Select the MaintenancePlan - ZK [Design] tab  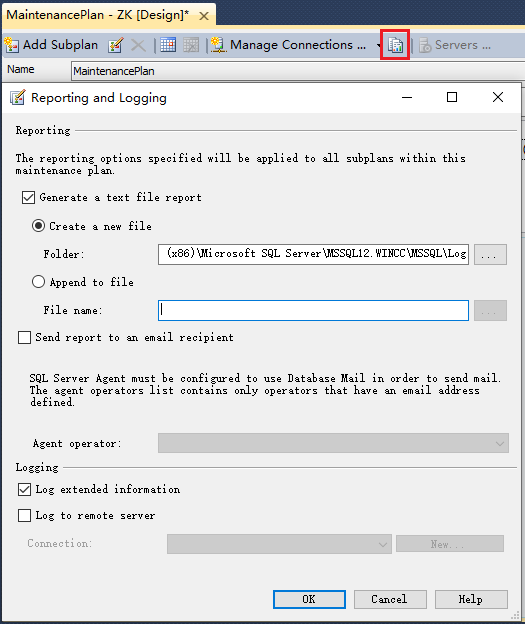(x=98, y=15)
